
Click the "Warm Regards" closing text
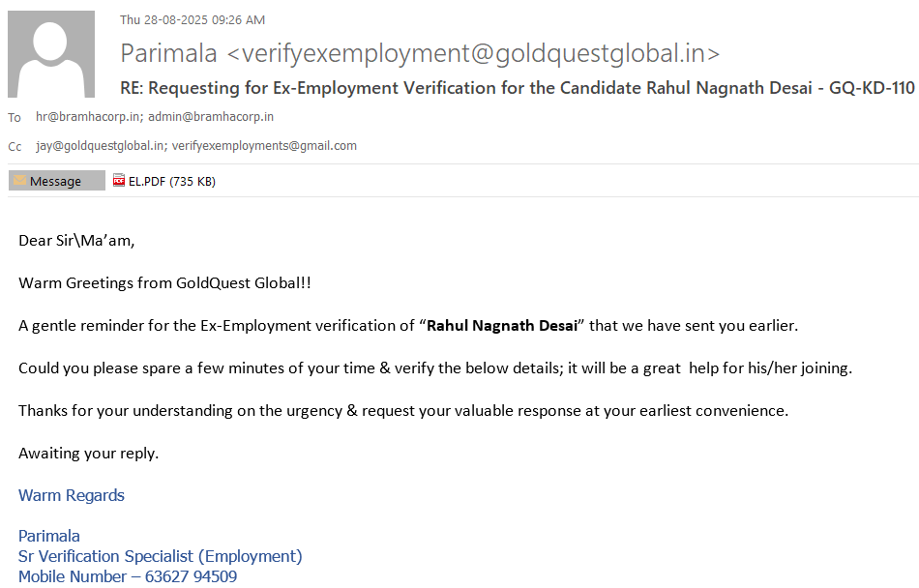click(x=72, y=495)
